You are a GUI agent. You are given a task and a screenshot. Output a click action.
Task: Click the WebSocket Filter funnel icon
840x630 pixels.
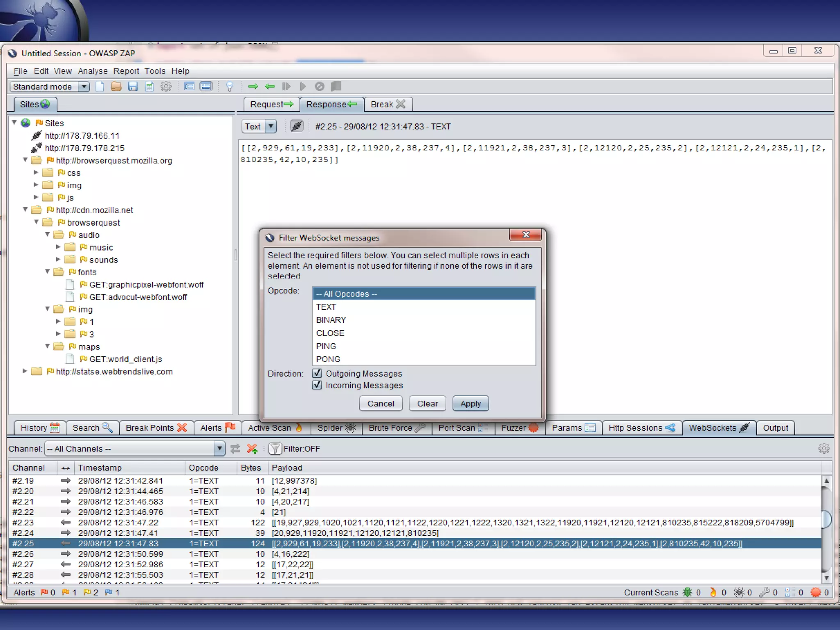(x=275, y=449)
